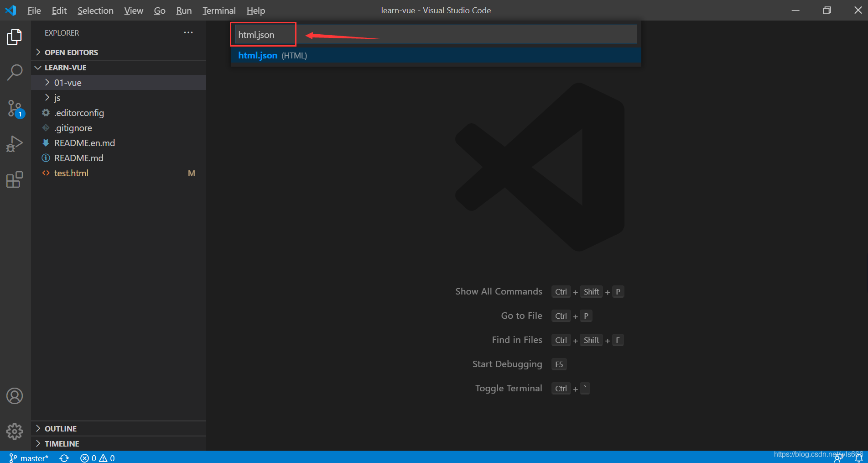Expand the OPEN EDITORS section
This screenshot has width=868, height=463.
(x=119, y=52)
